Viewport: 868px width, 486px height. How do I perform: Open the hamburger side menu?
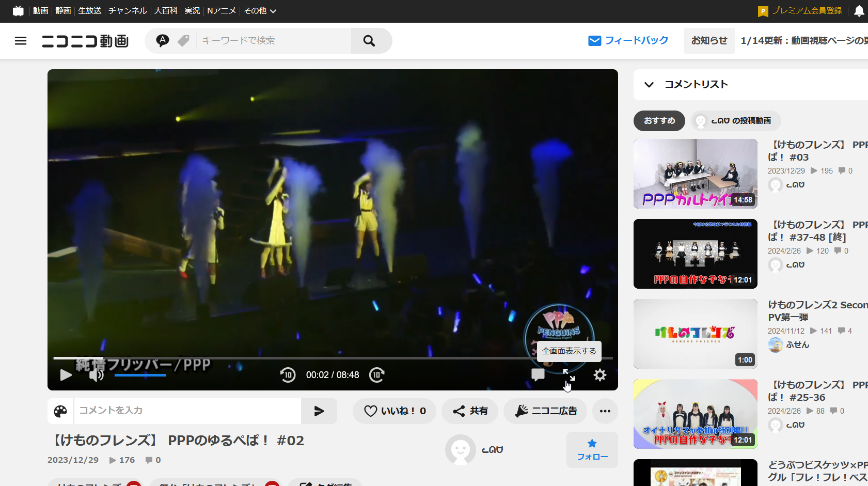coord(21,41)
